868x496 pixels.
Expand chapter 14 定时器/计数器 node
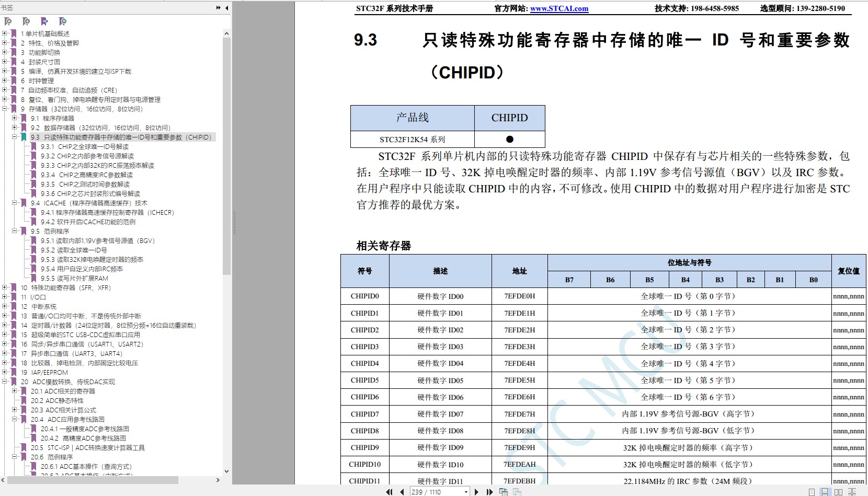coord(5,325)
